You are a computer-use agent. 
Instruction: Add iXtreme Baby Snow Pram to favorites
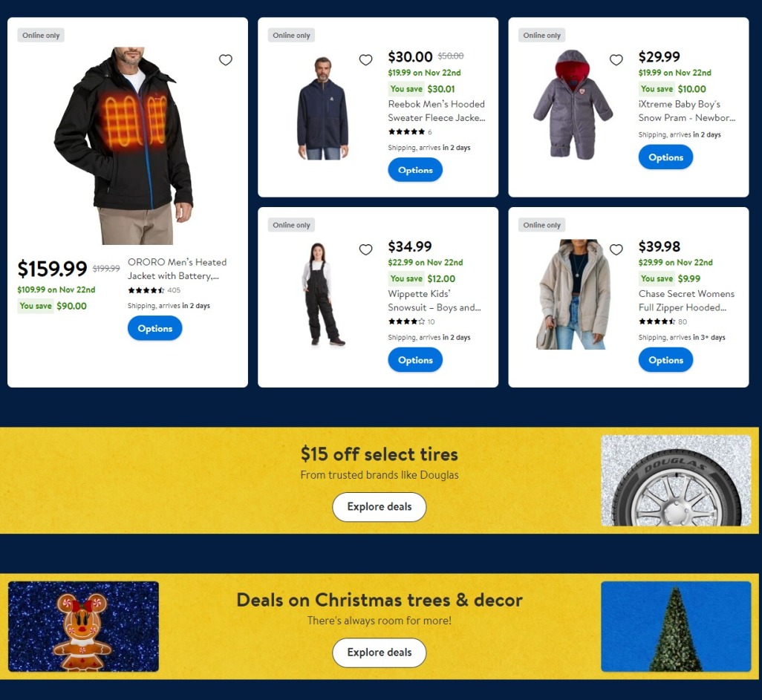(616, 59)
